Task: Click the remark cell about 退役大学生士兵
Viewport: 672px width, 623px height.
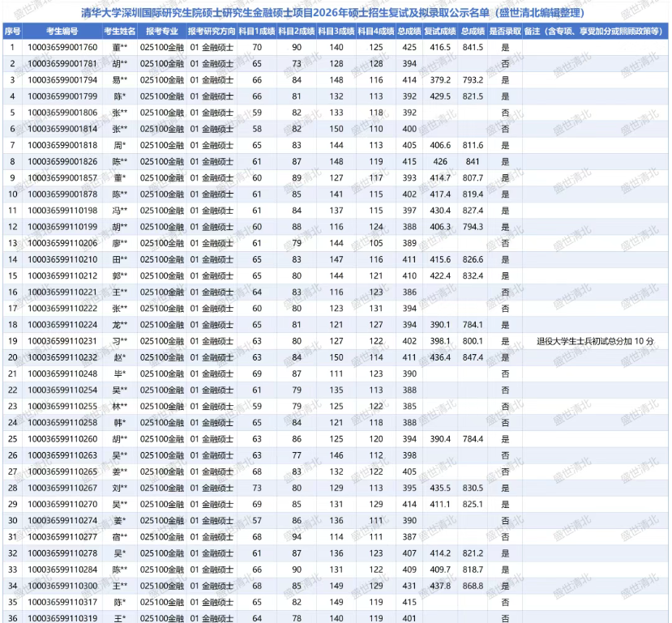Action: (x=595, y=341)
